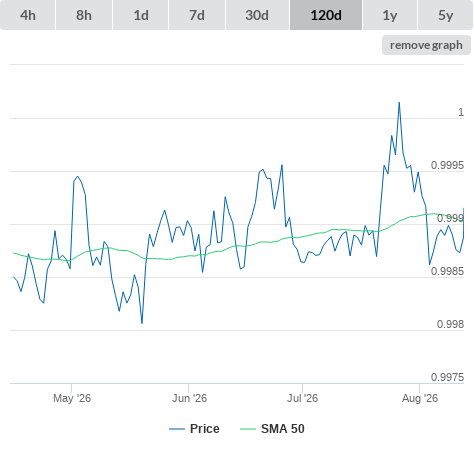Switch chart to 30d view

point(257,15)
